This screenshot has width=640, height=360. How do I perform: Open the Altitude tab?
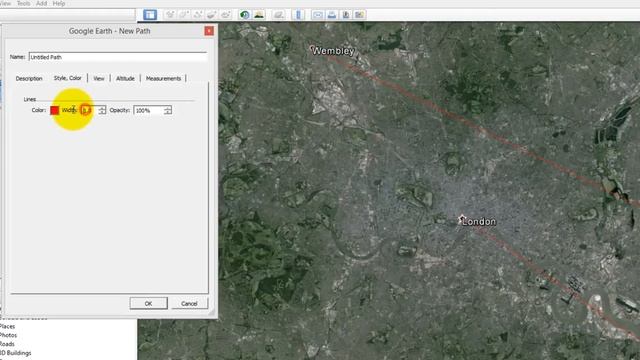pyautogui.click(x=125, y=78)
